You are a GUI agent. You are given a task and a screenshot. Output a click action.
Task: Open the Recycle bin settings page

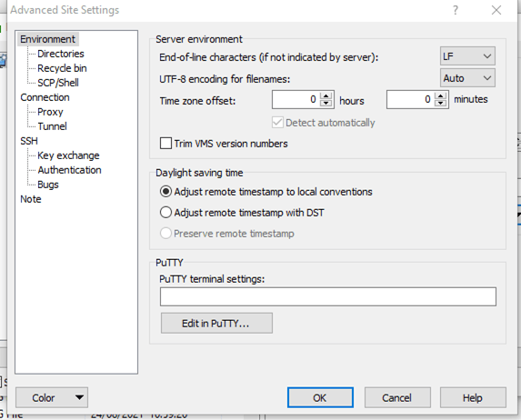pyautogui.click(x=62, y=68)
